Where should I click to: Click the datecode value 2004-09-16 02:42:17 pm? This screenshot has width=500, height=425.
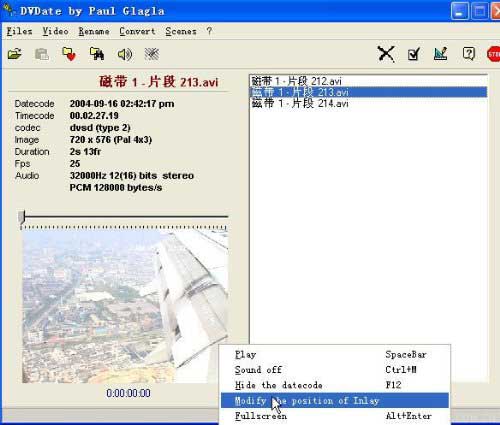pyautogui.click(x=122, y=104)
